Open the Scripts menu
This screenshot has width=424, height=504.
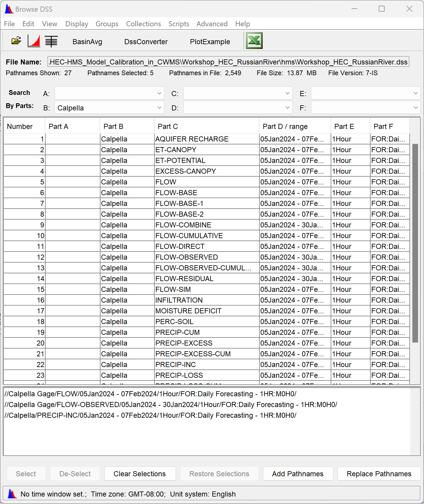pos(179,24)
